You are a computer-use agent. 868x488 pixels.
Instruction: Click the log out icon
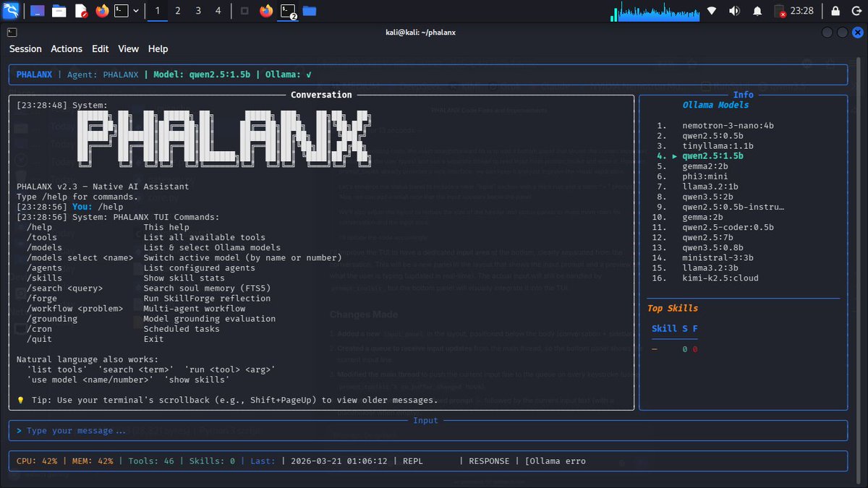[x=856, y=11]
